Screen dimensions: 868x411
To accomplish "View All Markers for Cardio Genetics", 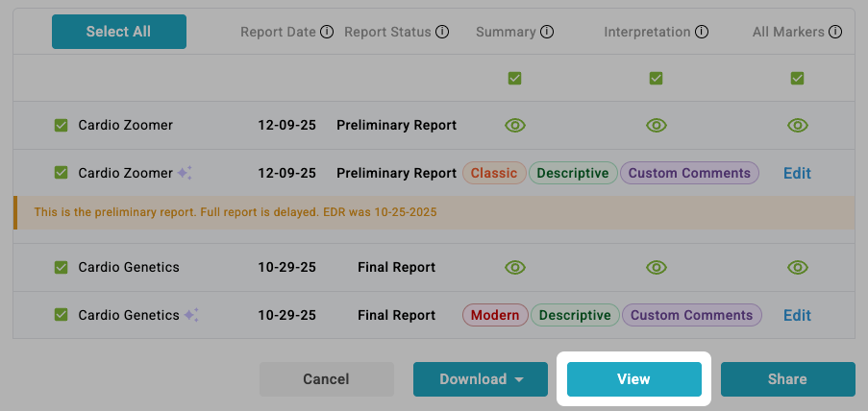I will [797, 267].
